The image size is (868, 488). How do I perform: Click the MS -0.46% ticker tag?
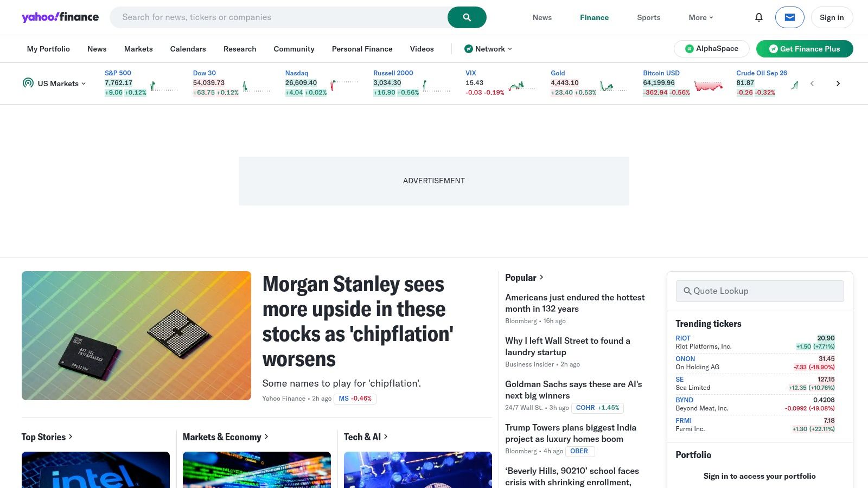coord(355,399)
